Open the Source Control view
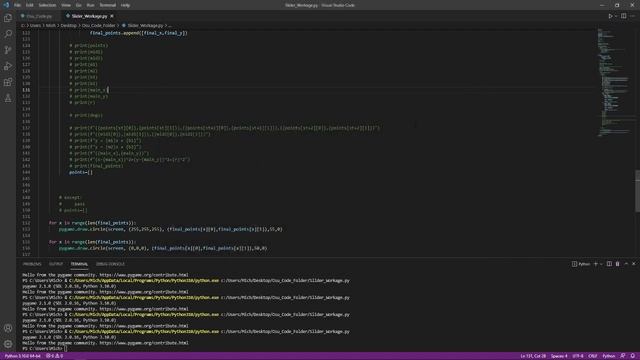640x360 pixels. tap(8, 50)
